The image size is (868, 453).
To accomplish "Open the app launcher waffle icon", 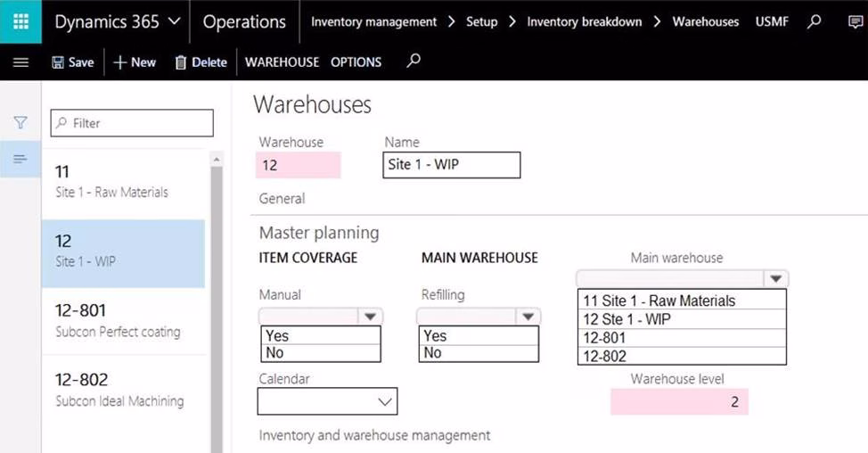I will click(x=20, y=21).
